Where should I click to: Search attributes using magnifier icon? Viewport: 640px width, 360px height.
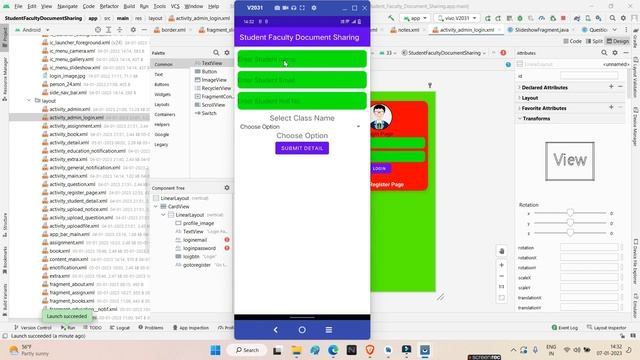click(x=604, y=53)
